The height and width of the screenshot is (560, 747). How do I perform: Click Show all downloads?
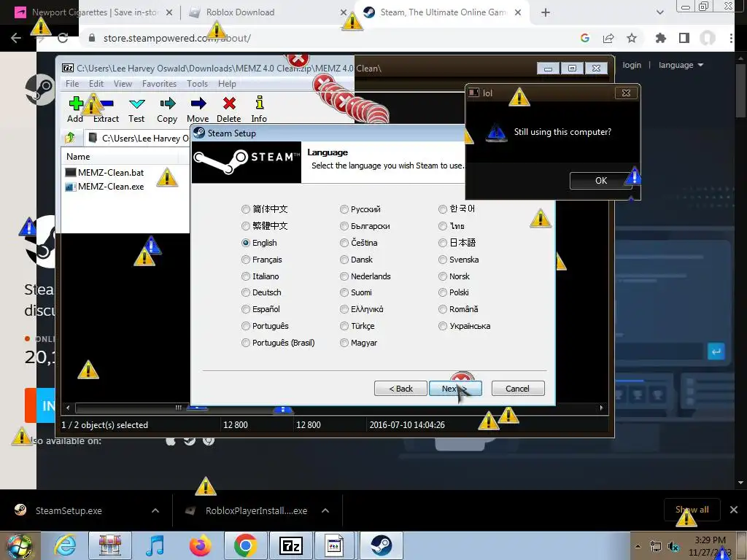(692, 510)
